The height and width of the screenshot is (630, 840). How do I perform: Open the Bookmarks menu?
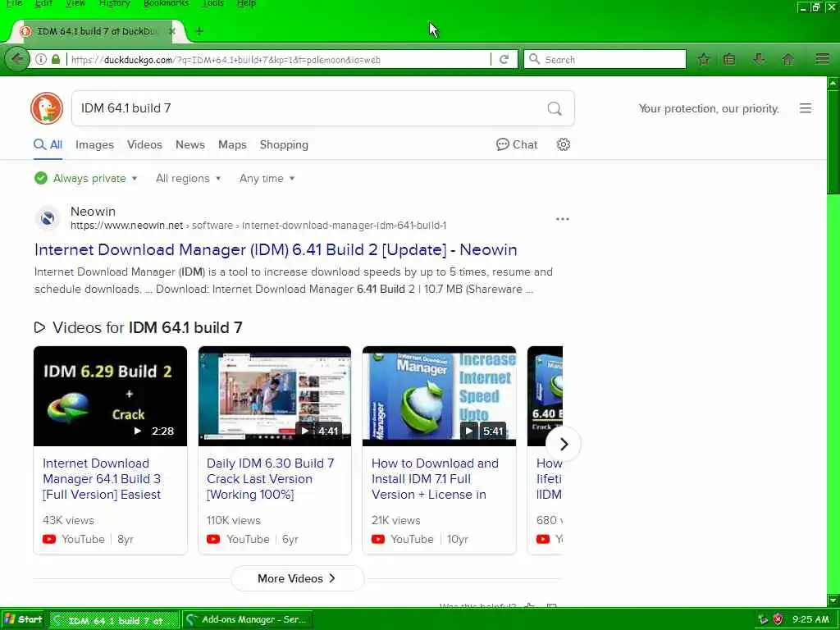click(x=166, y=3)
